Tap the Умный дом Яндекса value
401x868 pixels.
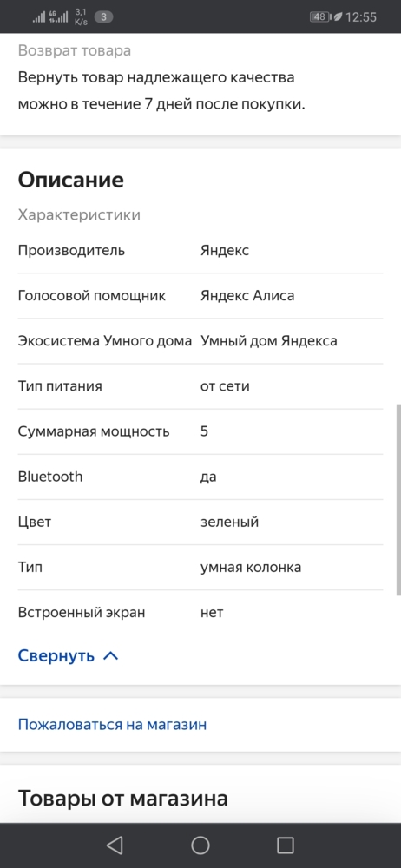[x=268, y=341]
